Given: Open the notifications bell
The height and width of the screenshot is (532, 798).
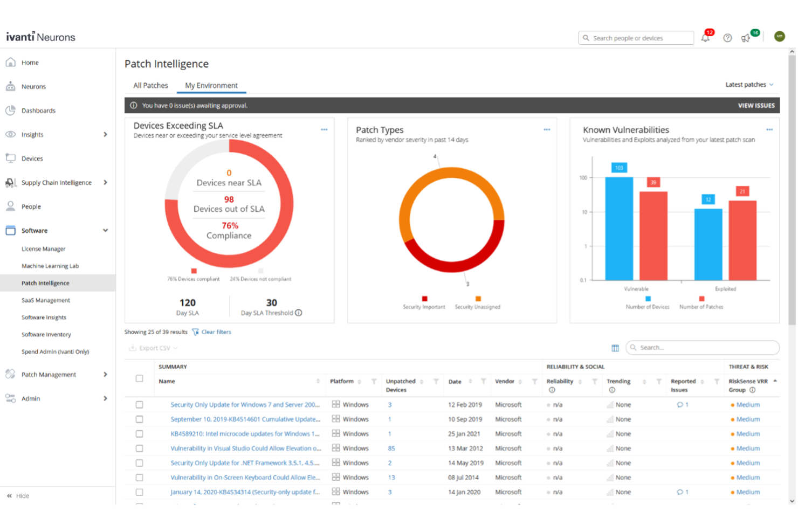Looking at the screenshot, I should click(705, 38).
